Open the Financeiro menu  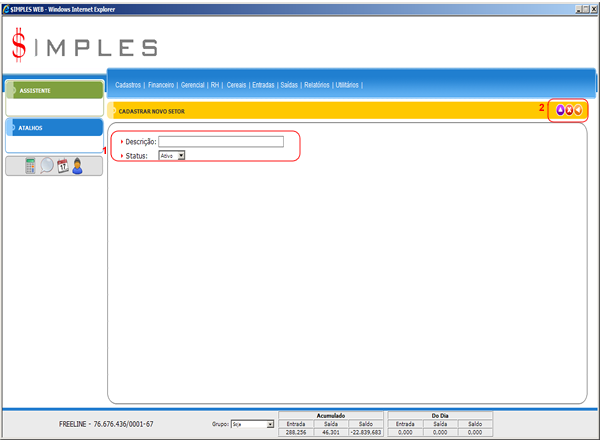pos(161,85)
